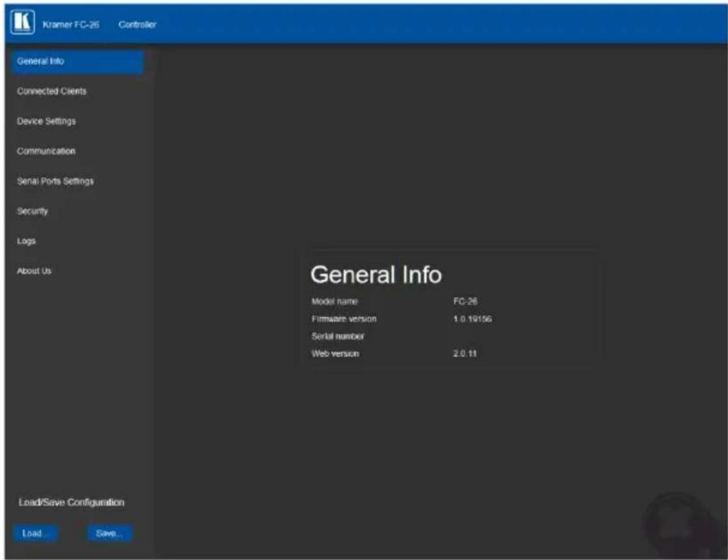Screen dimensions: 728x560
Task: Click the Load configuration button
Action: pos(35,533)
